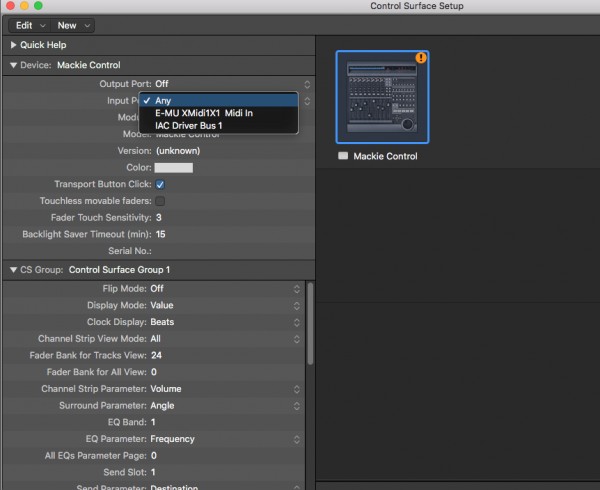Open the Flip Mode popup

(x=225, y=289)
